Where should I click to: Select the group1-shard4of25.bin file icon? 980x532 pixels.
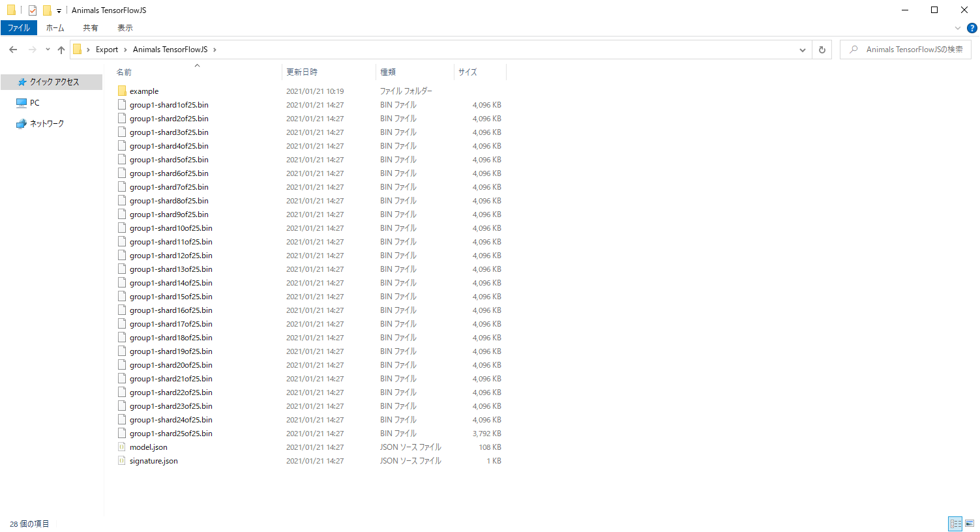[122, 146]
